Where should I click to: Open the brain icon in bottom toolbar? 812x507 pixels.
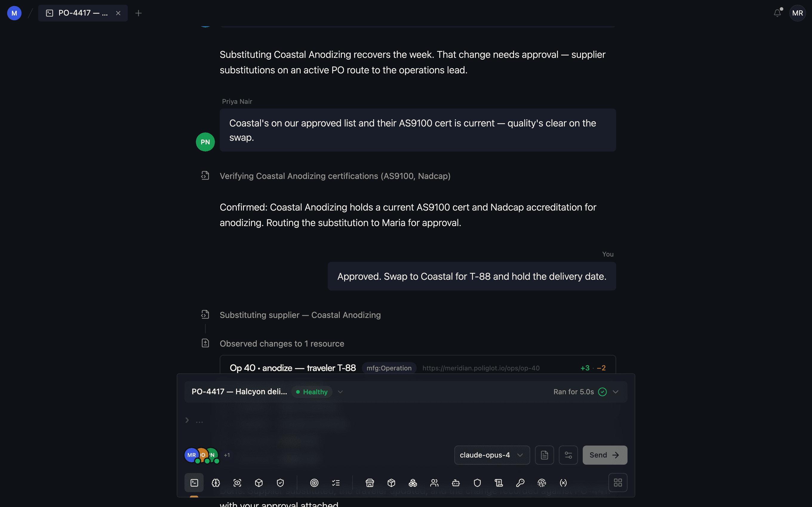(x=216, y=483)
